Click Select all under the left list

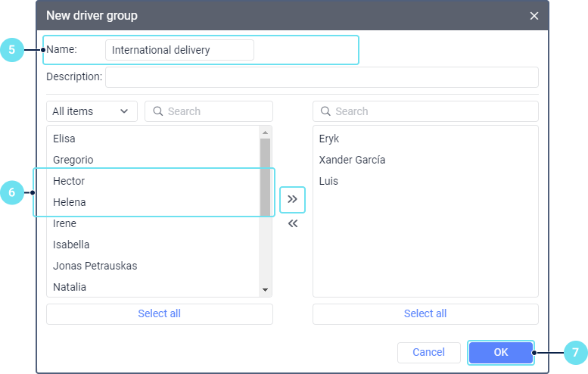(x=159, y=313)
